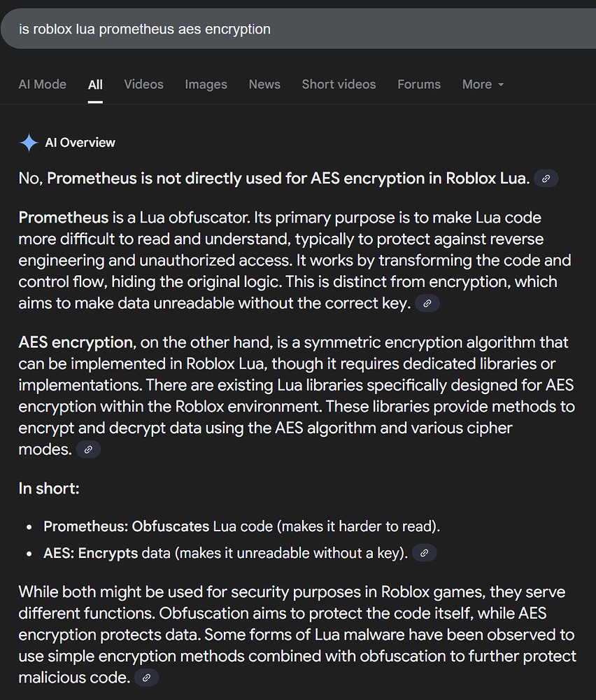The image size is (596, 700).
Task: Open the Images search tab
Action: click(206, 84)
